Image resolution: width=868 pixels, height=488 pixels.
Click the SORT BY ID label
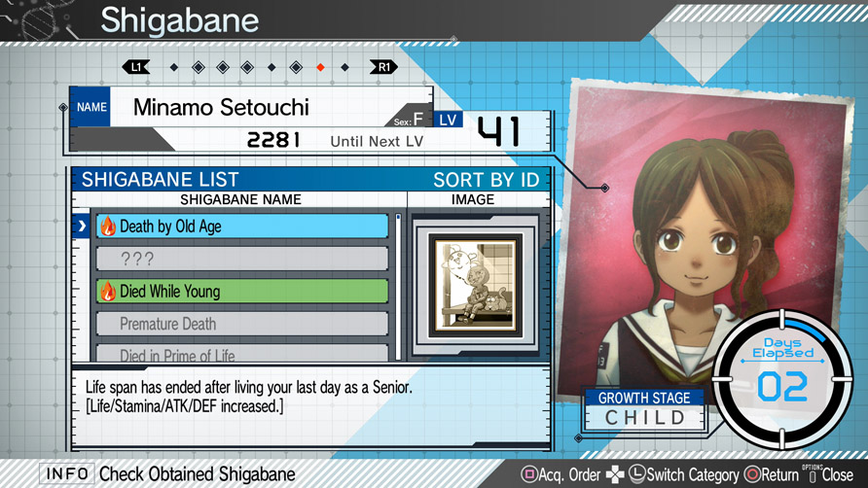pyautogui.click(x=486, y=180)
